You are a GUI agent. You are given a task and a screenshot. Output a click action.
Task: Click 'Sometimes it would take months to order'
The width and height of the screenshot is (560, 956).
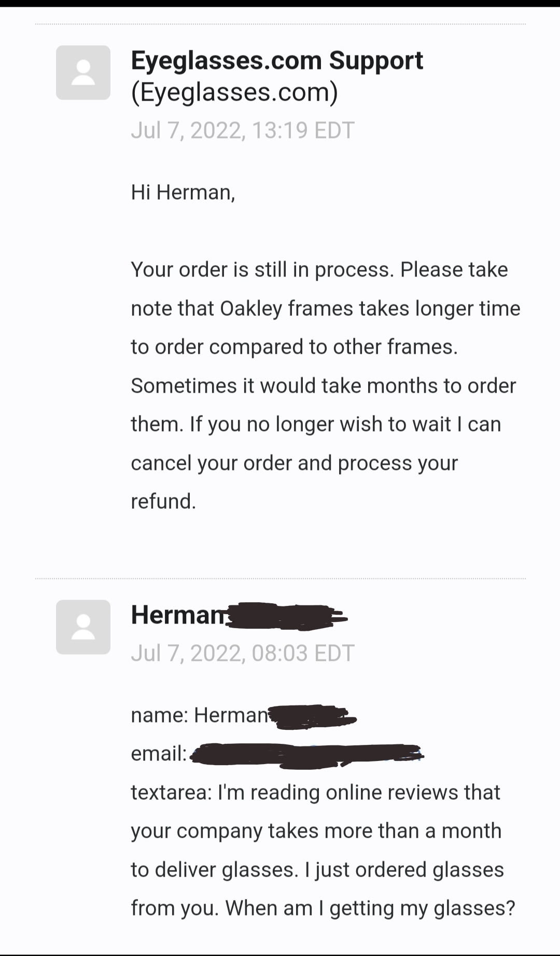click(324, 386)
